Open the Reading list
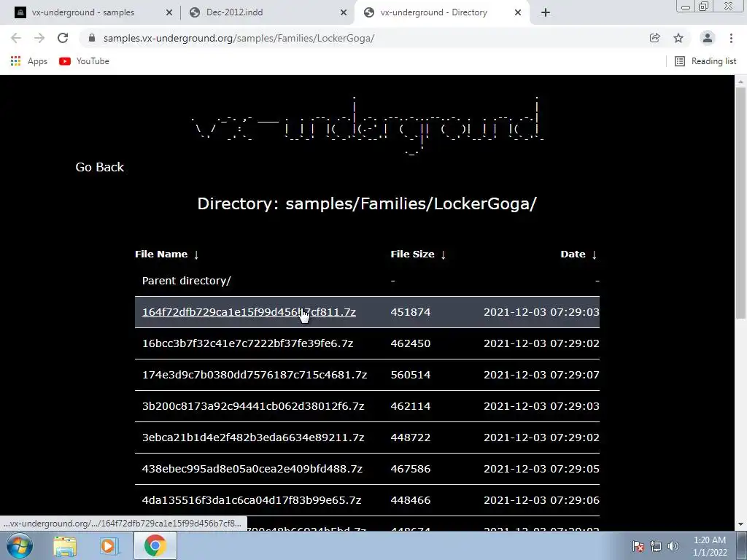 705,61
